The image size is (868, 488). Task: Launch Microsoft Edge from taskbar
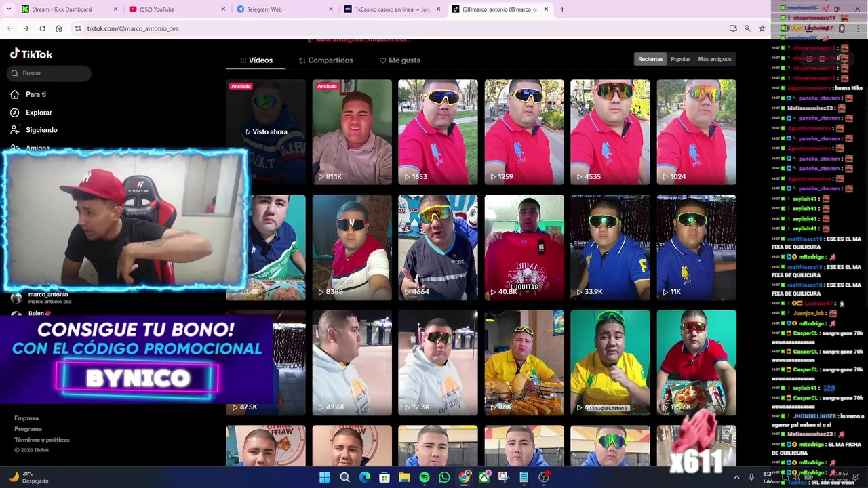click(365, 477)
